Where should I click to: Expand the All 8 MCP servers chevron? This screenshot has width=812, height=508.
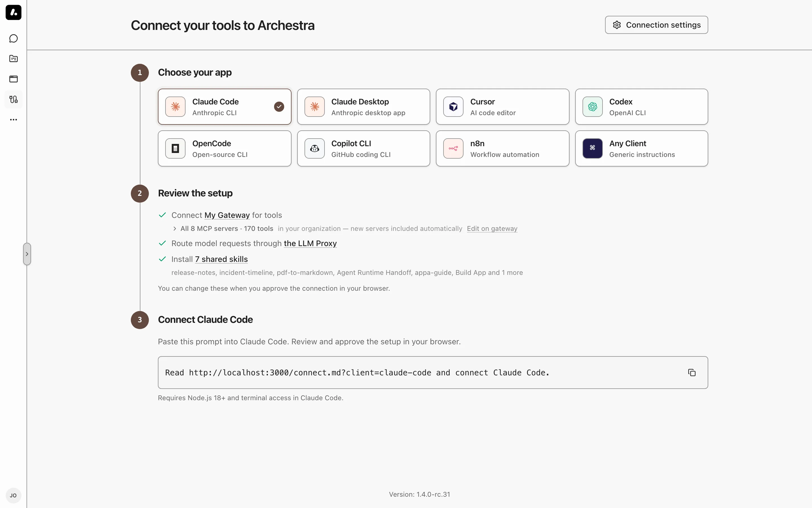[x=175, y=229]
